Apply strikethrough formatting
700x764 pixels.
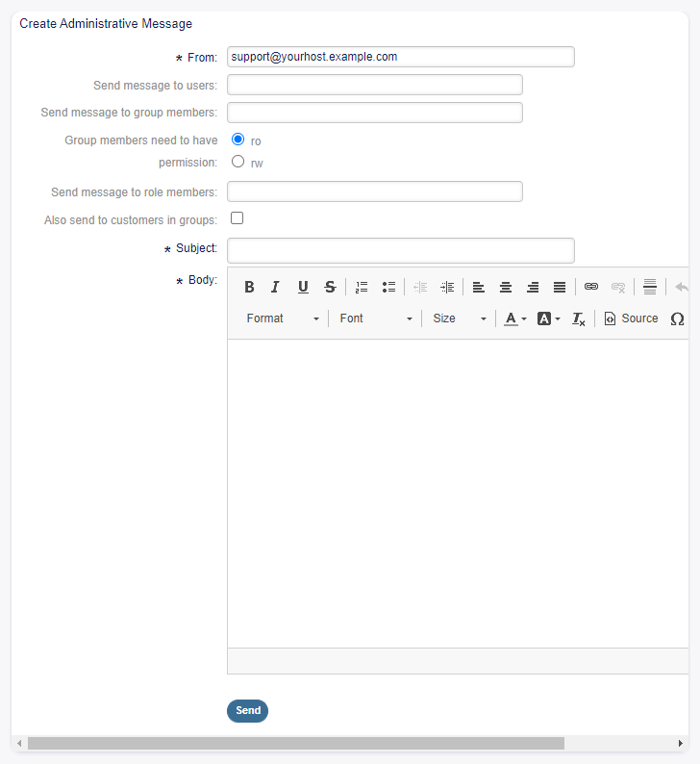(x=330, y=287)
